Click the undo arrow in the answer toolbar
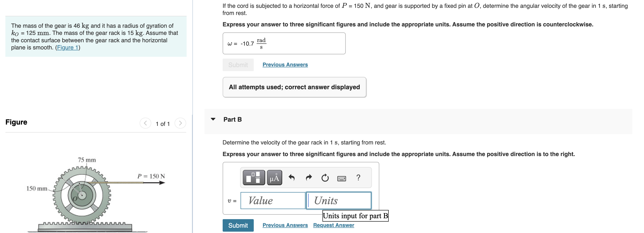This screenshot has width=644, height=233. (292, 178)
